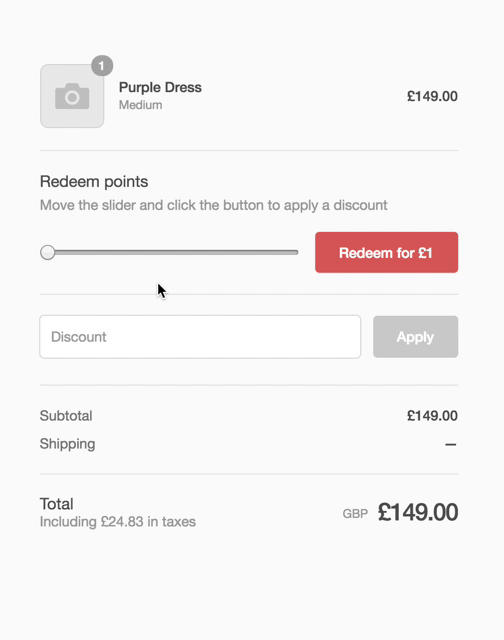Click the Redeem for £1 button

tap(386, 253)
